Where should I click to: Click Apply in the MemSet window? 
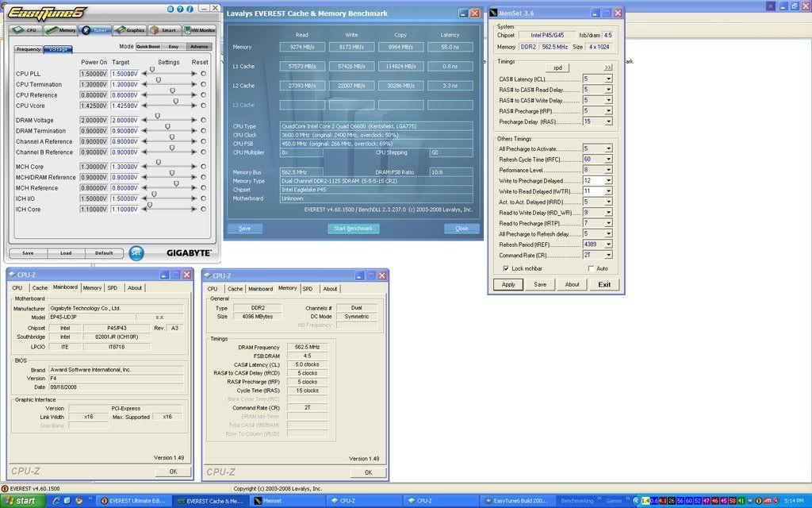(x=508, y=285)
